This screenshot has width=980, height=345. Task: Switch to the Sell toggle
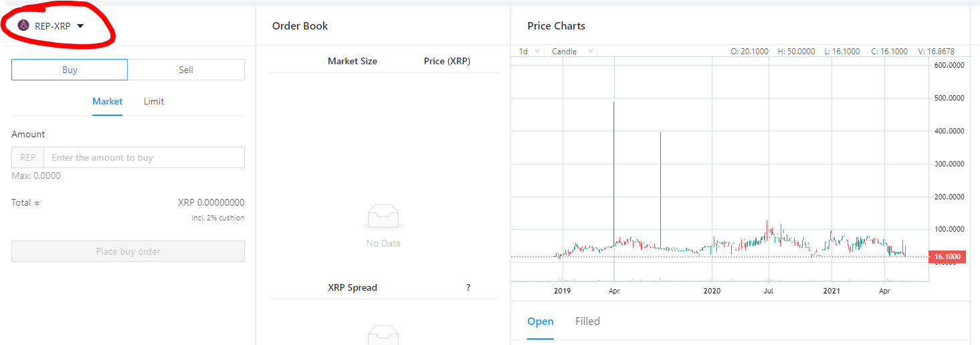coord(186,70)
